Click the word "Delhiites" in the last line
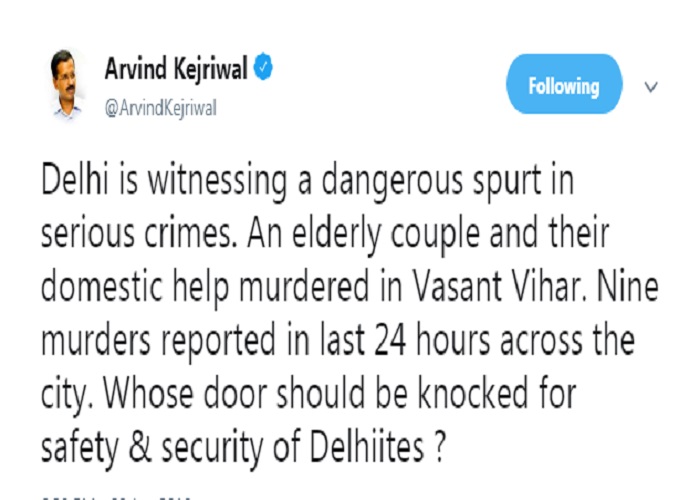 click(366, 447)
